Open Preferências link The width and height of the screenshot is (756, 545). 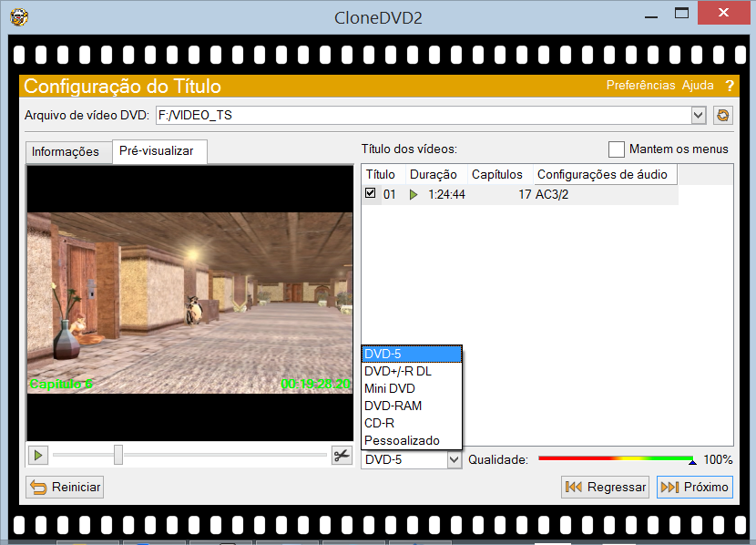point(640,86)
